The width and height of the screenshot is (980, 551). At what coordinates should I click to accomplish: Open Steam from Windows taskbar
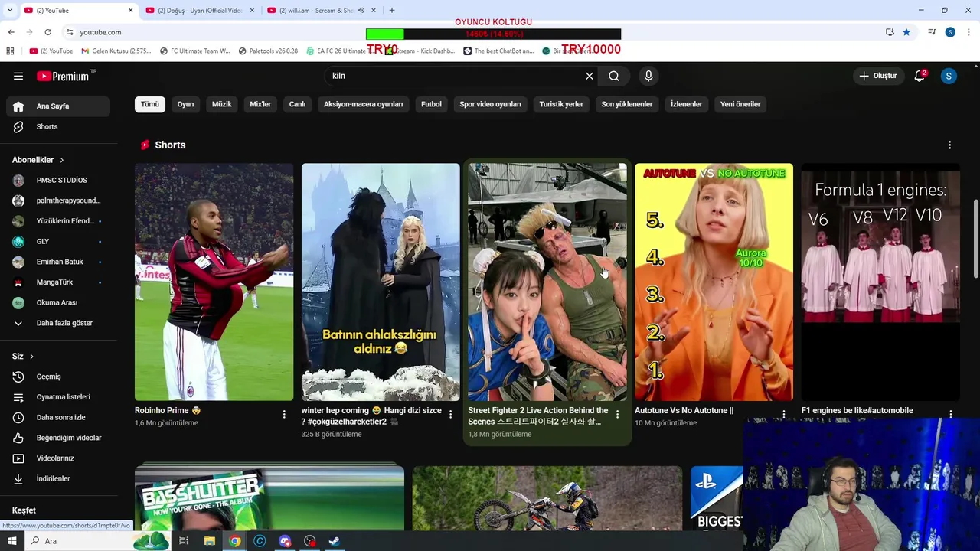click(x=335, y=541)
